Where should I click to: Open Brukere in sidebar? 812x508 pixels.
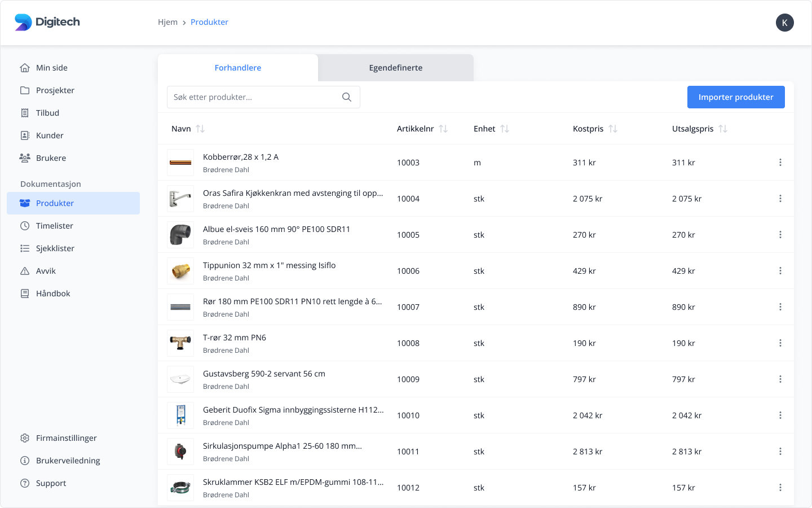click(73, 158)
